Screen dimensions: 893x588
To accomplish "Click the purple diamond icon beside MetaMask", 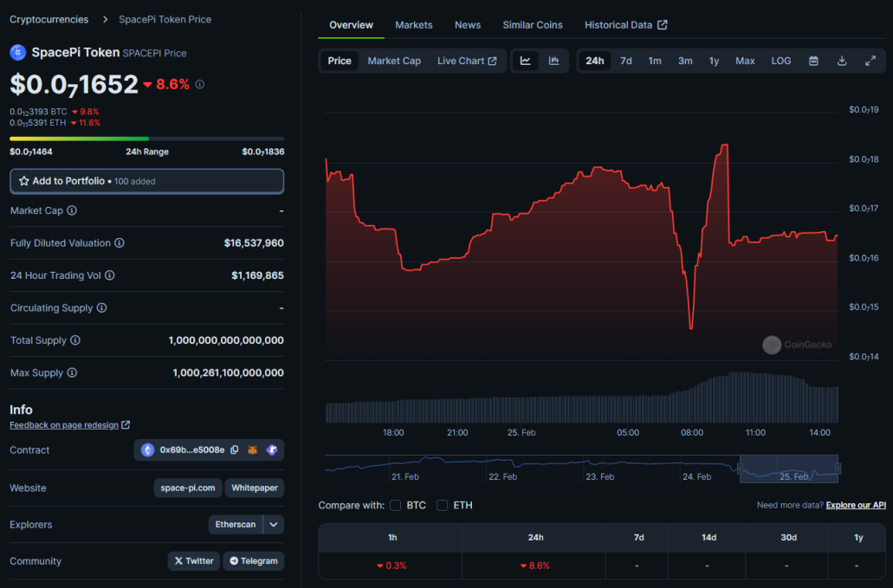I will [x=272, y=449].
